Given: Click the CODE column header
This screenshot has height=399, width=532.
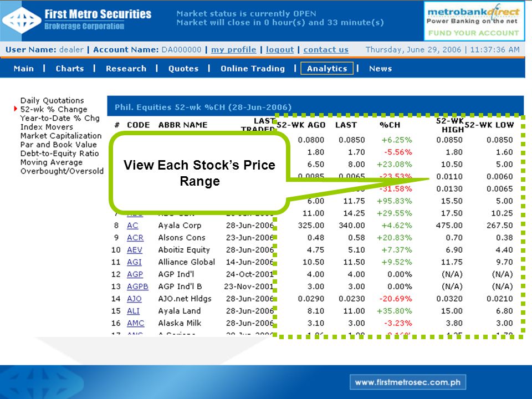Looking at the screenshot, I should 138,125.
